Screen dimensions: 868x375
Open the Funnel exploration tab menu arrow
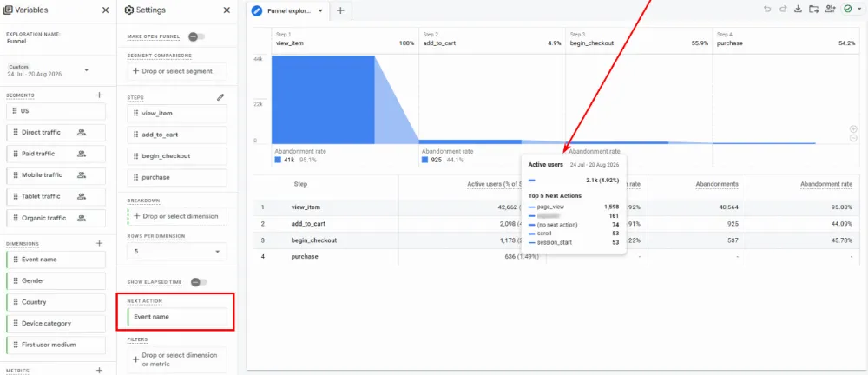pos(320,10)
